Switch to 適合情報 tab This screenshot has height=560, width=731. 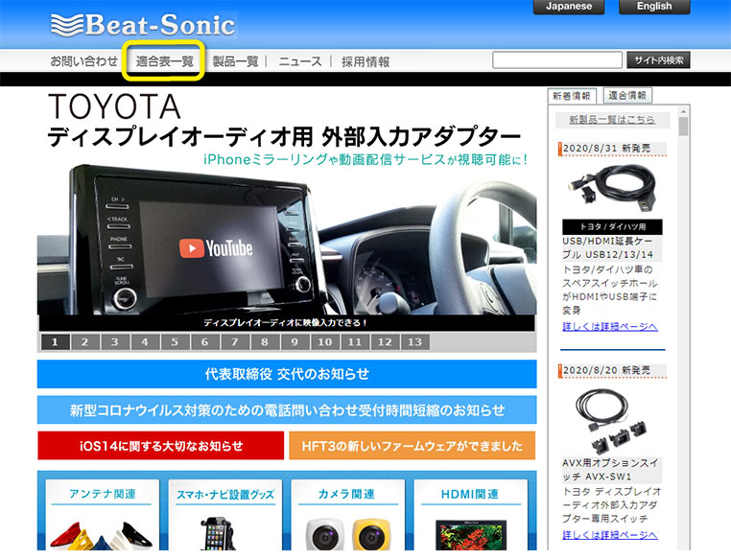tap(627, 95)
